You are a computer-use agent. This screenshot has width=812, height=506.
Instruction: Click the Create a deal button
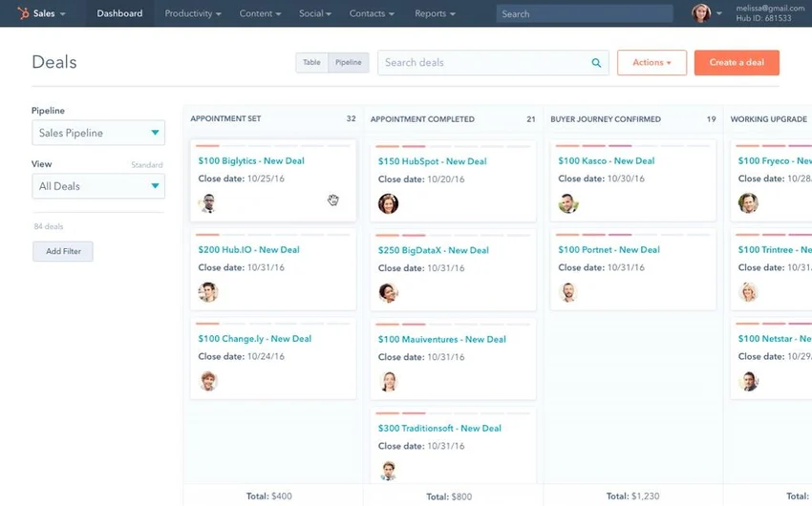[x=737, y=63]
